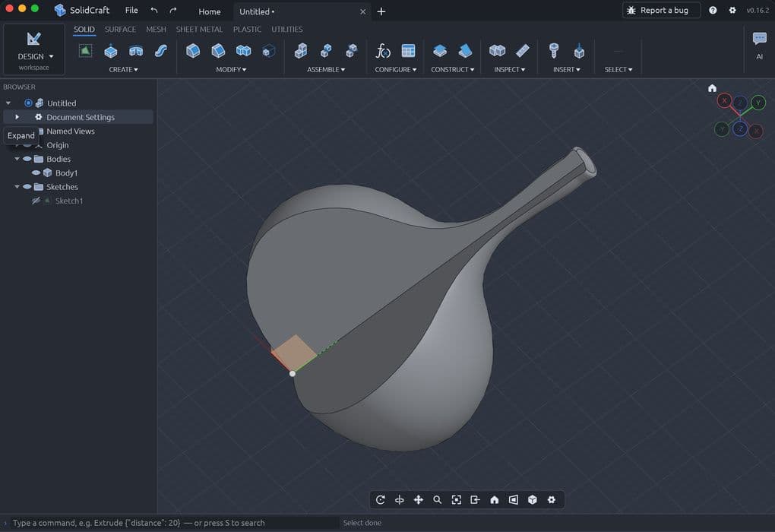This screenshot has height=532, width=775.
Task: Select the Sweep tool icon
Action: coord(161,50)
